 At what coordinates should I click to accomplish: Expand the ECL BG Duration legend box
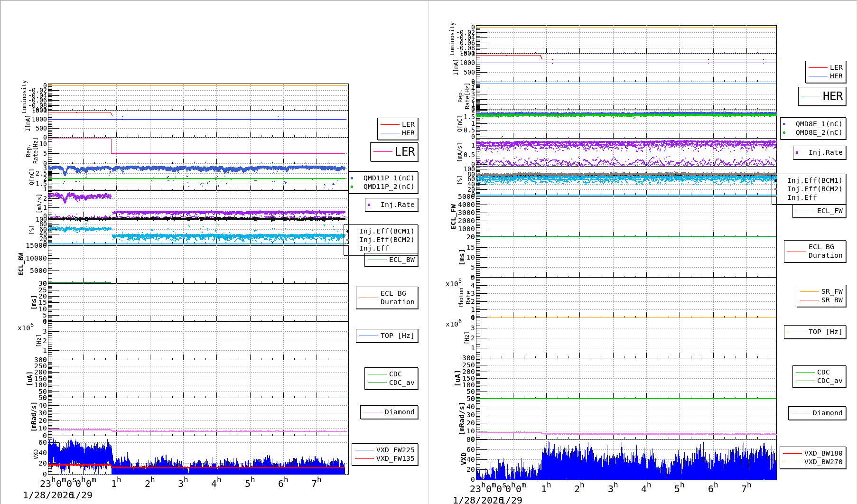387,298
